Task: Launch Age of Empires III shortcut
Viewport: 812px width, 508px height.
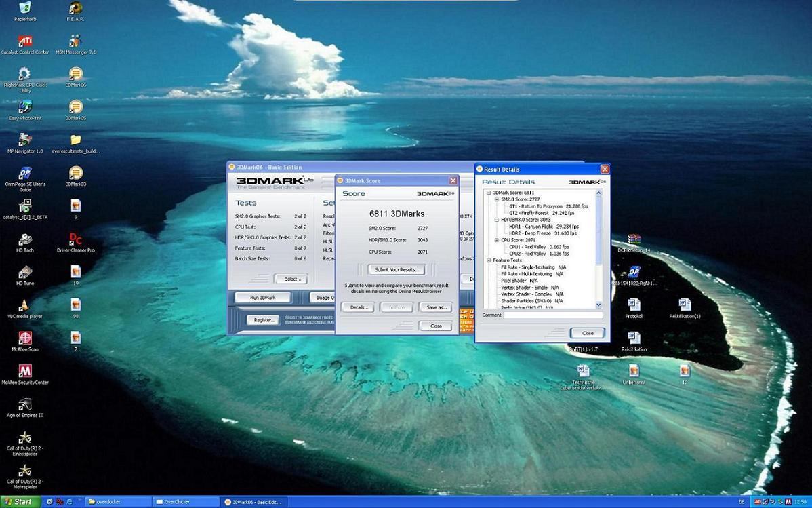Action: point(25,408)
